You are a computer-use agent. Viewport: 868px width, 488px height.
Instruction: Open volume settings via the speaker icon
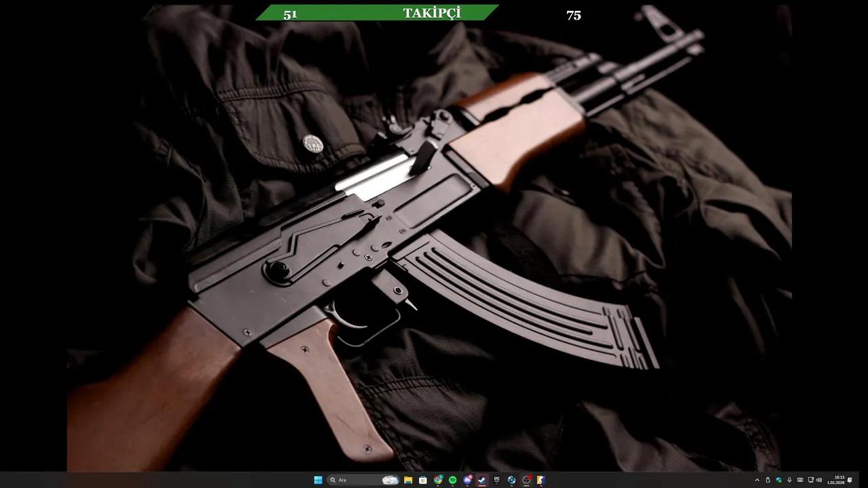coord(819,480)
